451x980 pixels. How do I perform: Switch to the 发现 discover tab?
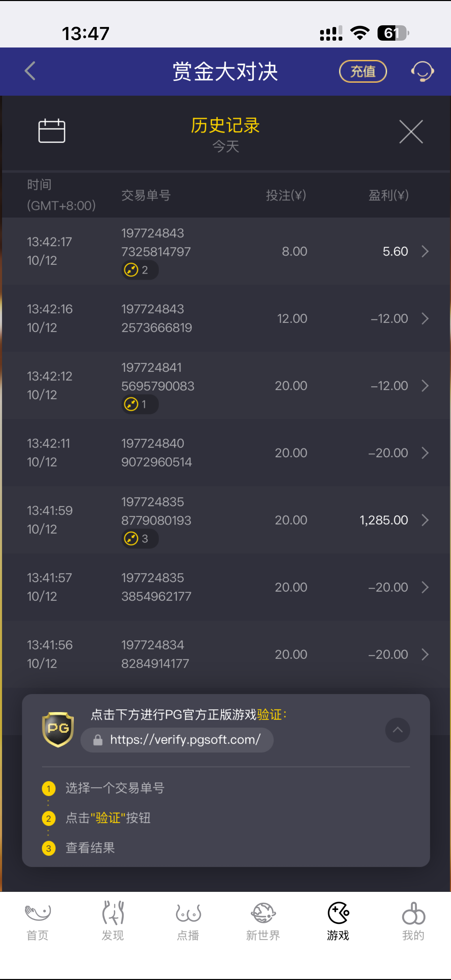coord(112,921)
